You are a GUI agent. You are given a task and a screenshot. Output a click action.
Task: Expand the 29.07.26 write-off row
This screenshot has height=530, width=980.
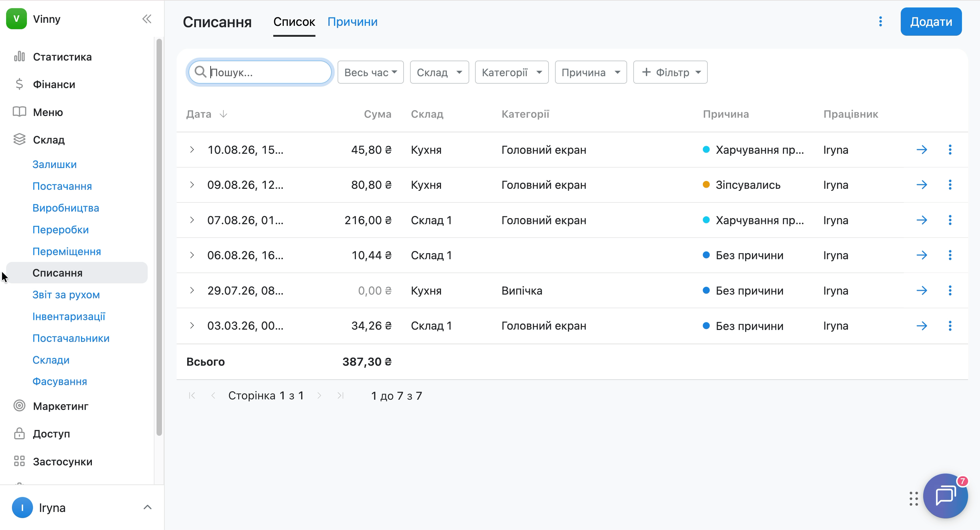(x=192, y=291)
